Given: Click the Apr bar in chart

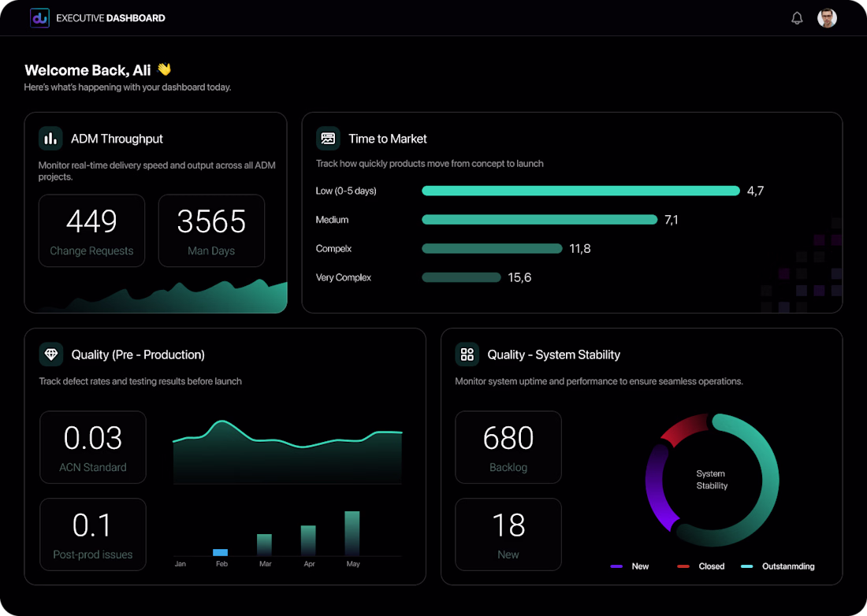Looking at the screenshot, I should pos(308,541).
